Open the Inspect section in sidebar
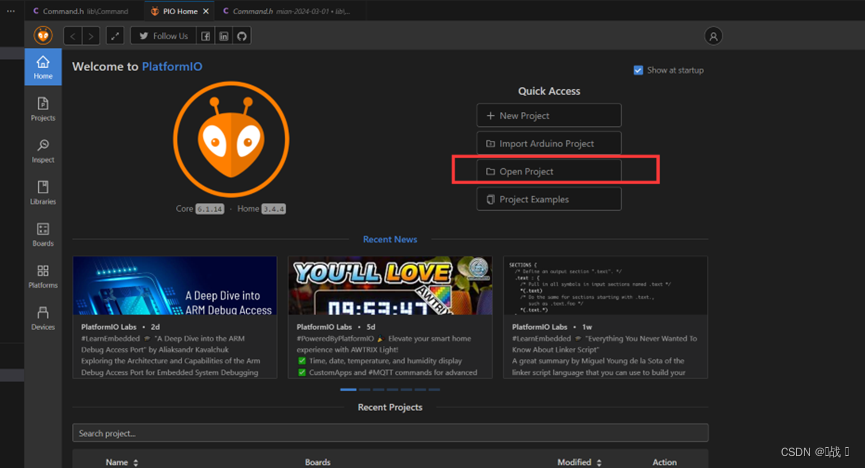 point(43,151)
